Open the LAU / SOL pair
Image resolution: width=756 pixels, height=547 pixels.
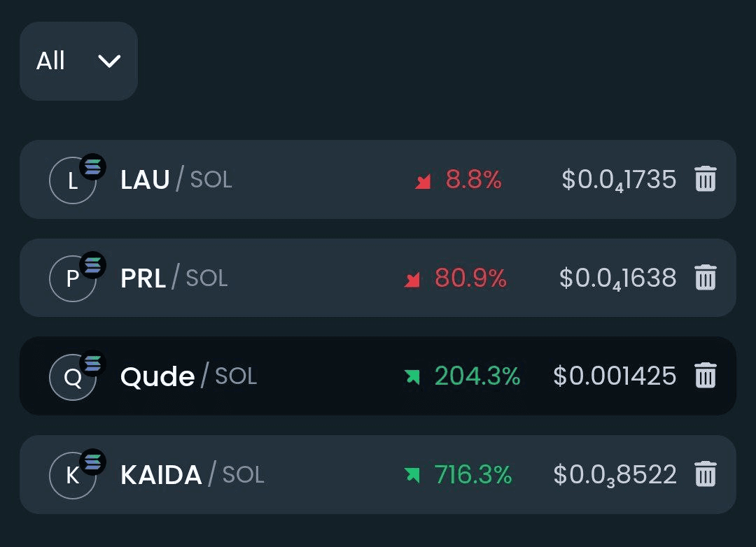[176, 180]
